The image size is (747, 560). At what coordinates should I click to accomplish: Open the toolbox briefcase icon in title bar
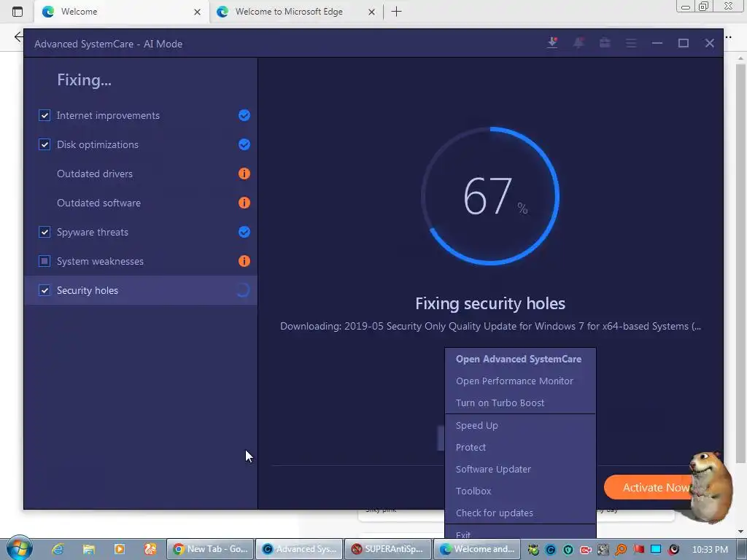coord(605,43)
